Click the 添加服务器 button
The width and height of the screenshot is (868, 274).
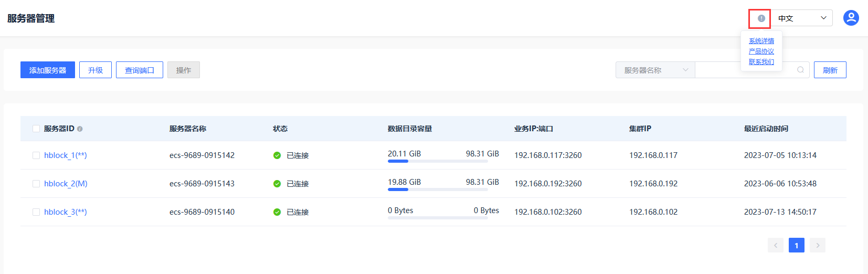pyautogui.click(x=48, y=70)
